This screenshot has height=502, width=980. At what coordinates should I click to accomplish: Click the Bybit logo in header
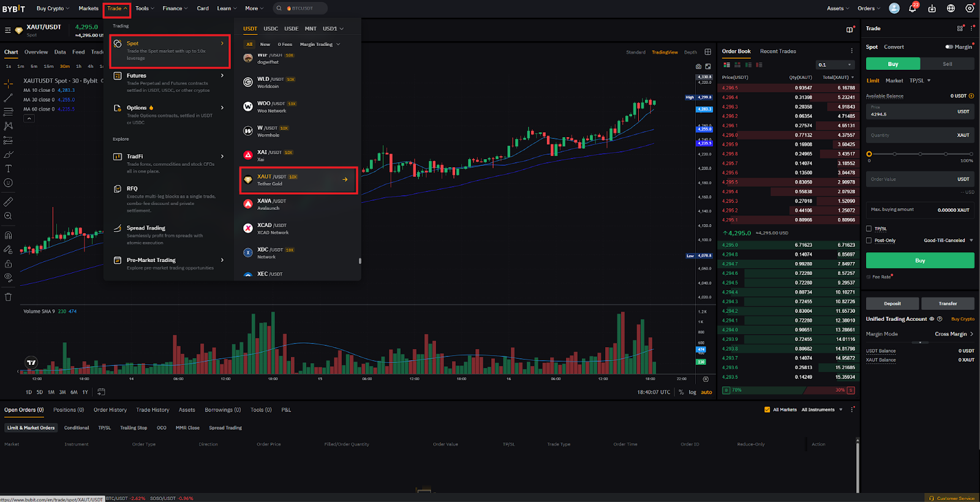point(13,9)
